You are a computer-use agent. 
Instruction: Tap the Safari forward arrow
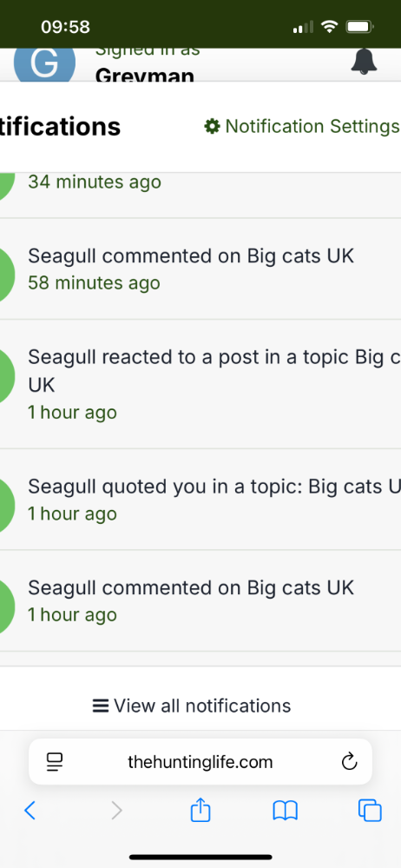116,811
